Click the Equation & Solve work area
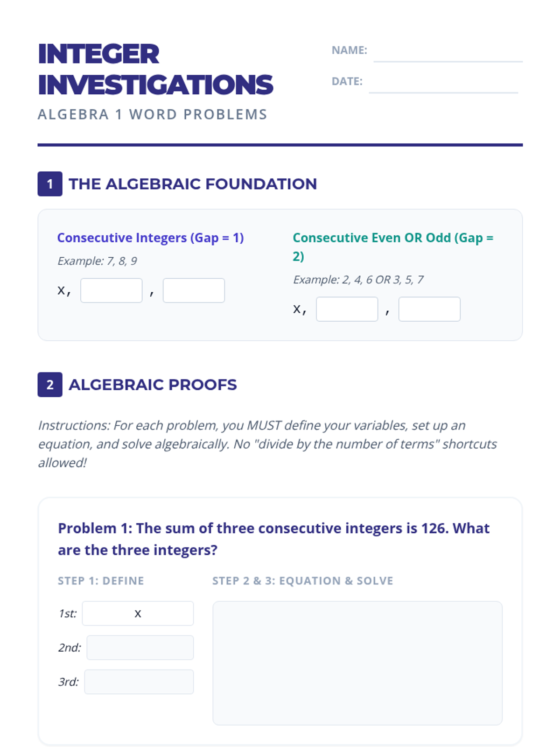The height and width of the screenshot is (747, 560). [x=357, y=663]
